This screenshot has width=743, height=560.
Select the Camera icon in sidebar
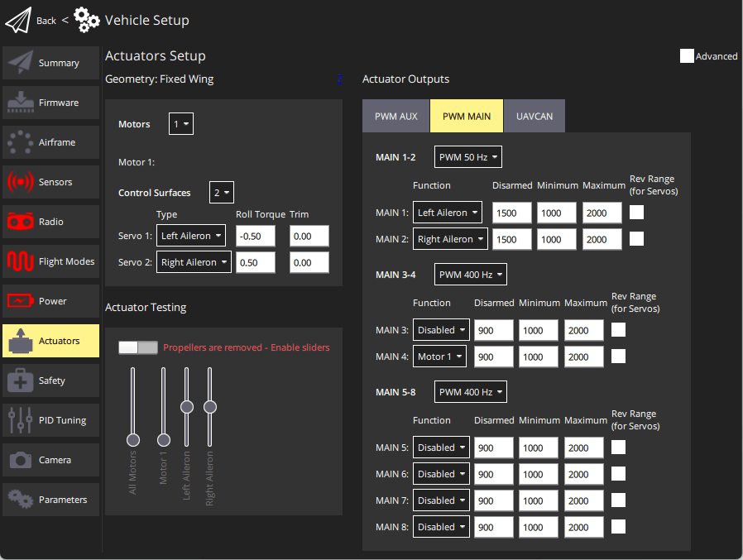coord(20,460)
